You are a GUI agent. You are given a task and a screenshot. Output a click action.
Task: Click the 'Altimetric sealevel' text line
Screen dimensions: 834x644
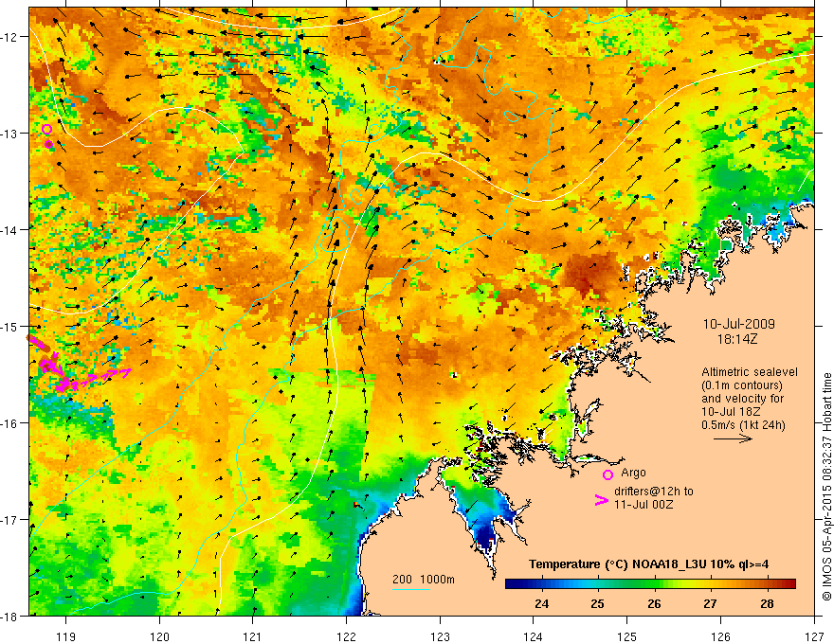tap(750, 372)
